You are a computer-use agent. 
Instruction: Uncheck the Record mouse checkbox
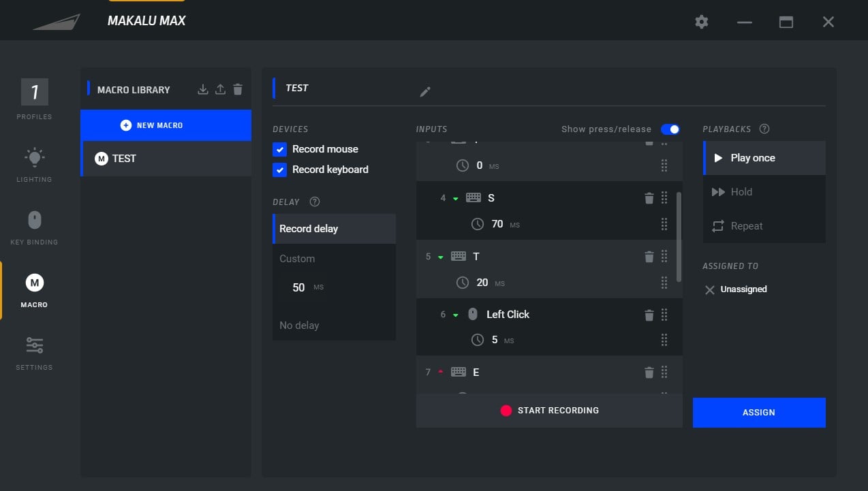pyautogui.click(x=279, y=149)
